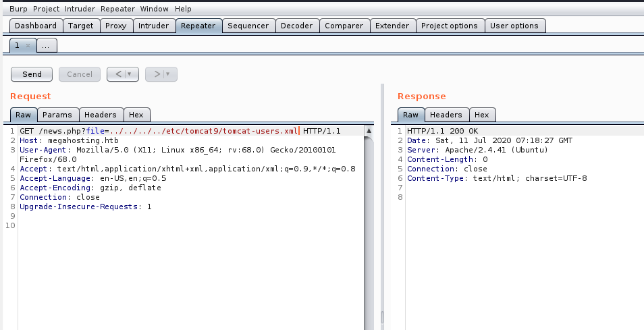The height and width of the screenshot is (330, 644).
Task: Click the Accept header line
Action: tap(187, 169)
